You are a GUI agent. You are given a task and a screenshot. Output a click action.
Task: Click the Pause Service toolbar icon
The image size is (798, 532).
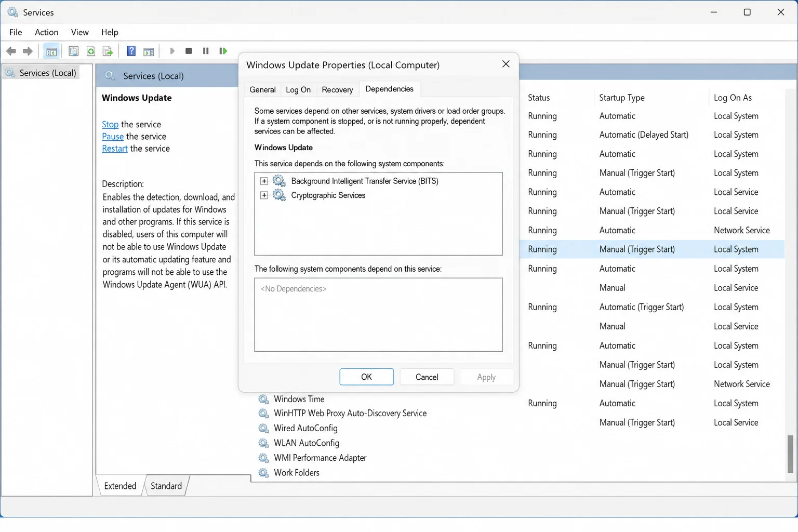(x=206, y=51)
